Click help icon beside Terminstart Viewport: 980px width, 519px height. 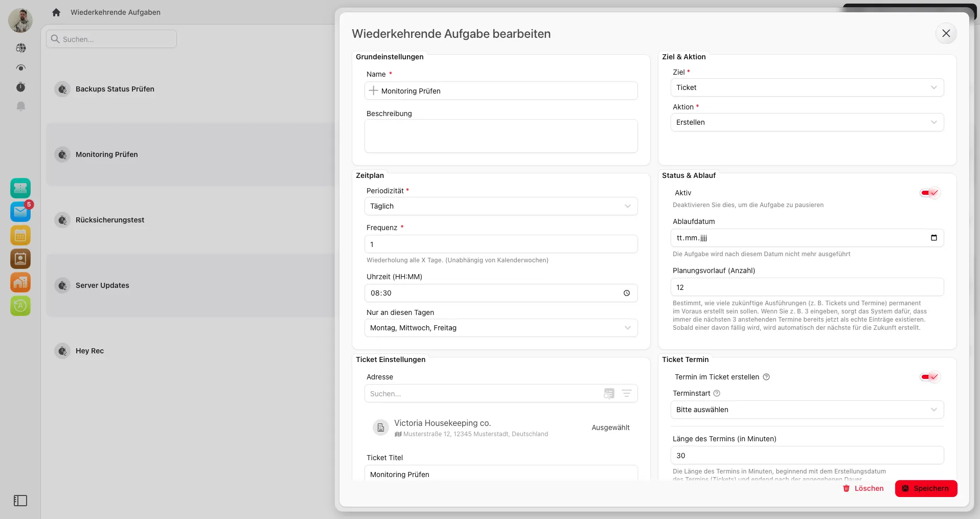[x=717, y=393]
